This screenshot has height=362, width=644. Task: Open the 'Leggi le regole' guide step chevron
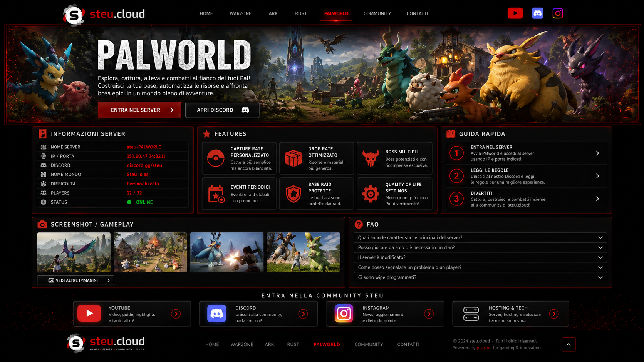coord(597,176)
